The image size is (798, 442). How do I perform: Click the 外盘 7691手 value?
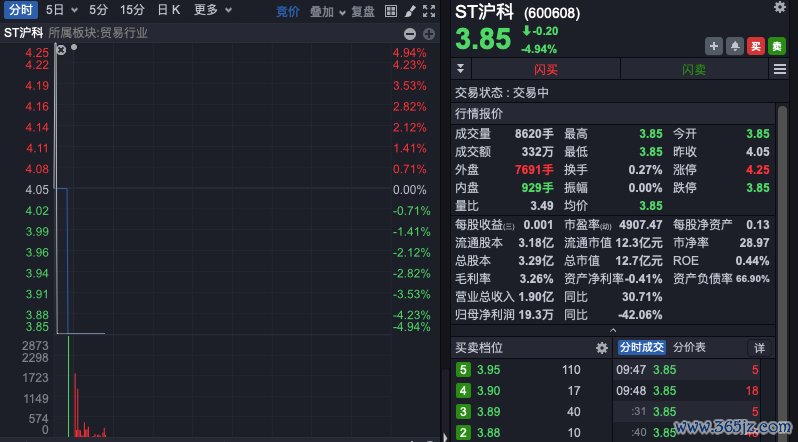[x=534, y=170]
